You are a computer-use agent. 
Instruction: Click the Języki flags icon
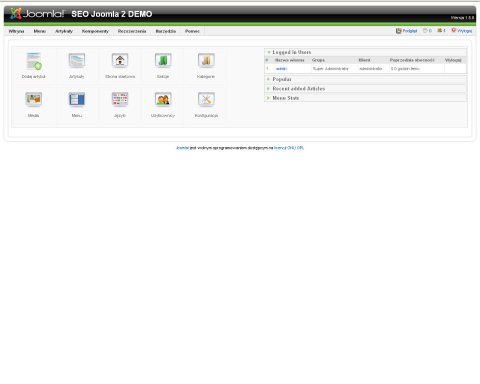click(120, 99)
